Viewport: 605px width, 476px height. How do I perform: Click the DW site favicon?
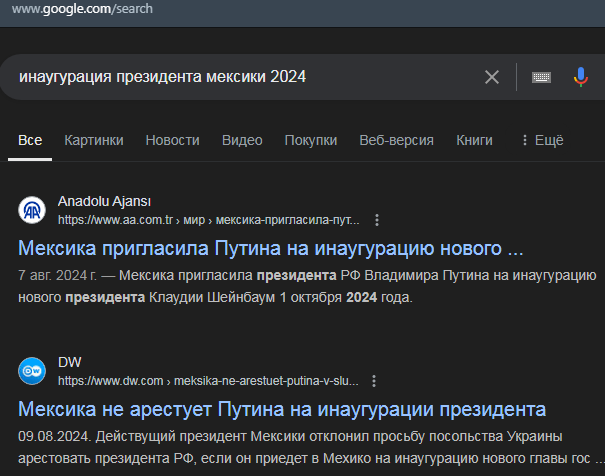click(x=32, y=371)
